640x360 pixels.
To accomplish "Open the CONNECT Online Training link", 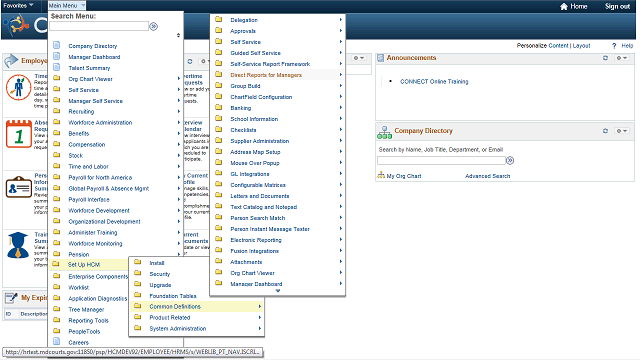I will pos(434,82).
